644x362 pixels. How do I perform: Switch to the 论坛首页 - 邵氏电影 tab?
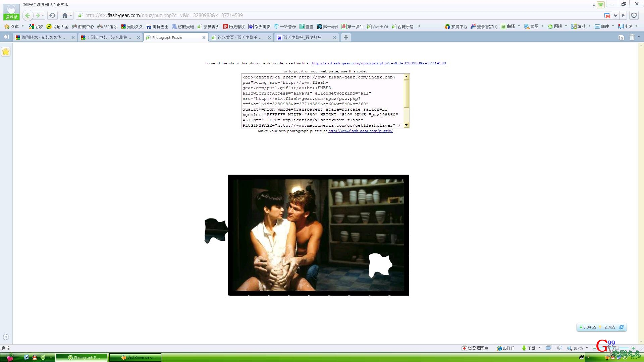pyautogui.click(x=239, y=38)
